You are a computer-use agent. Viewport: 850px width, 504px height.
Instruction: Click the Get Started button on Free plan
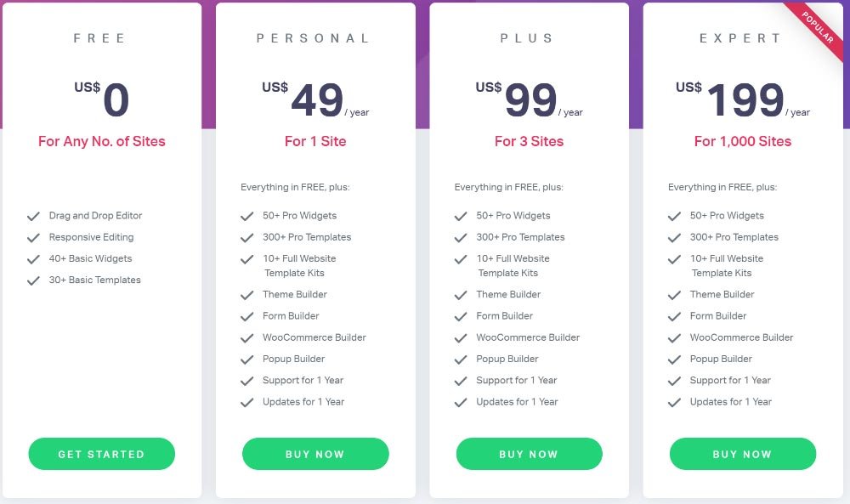pos(101,454)
